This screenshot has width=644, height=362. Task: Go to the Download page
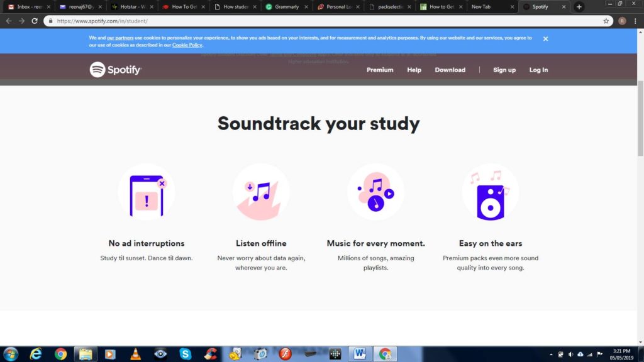[x=450, y=70]
